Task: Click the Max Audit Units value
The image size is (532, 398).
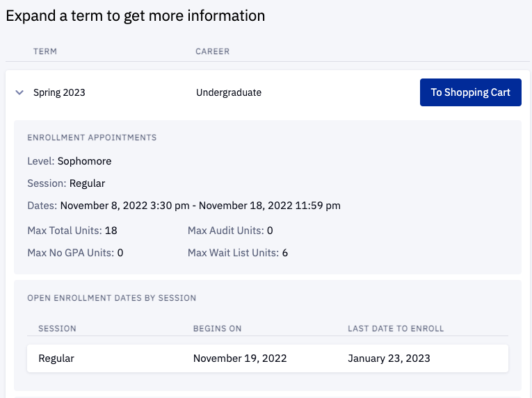Action: click(x=270, y=231)
